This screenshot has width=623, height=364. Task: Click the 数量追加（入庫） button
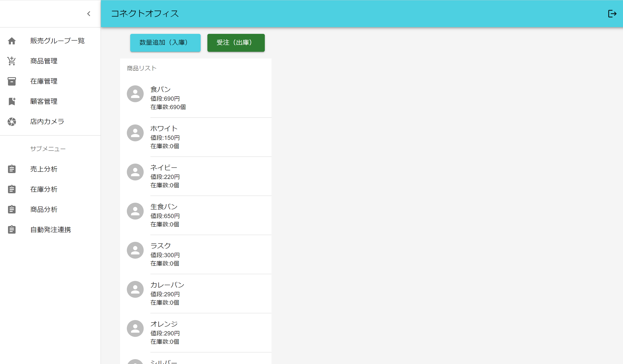pyautogui.click(x=165, y=43)
